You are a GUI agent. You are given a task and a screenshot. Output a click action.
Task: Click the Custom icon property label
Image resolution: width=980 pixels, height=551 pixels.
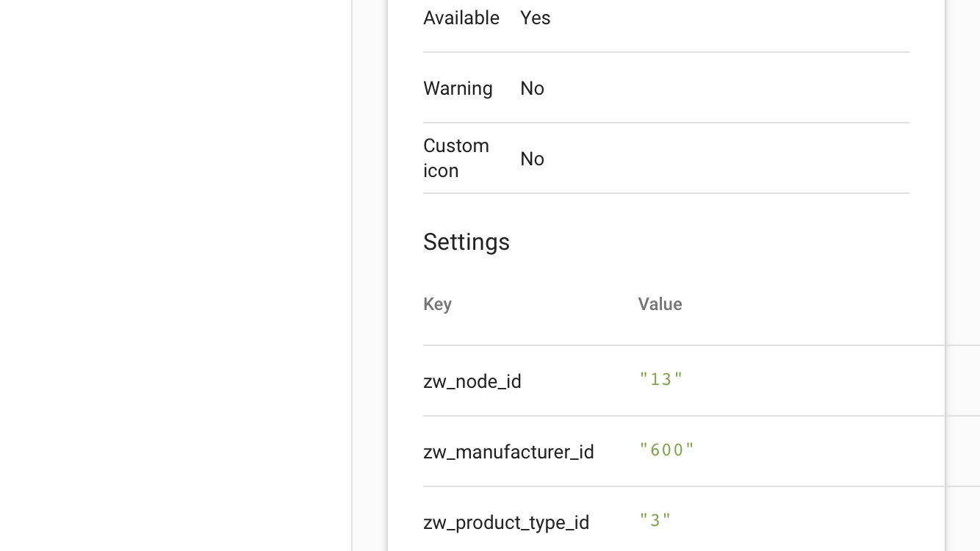point(455,158)
